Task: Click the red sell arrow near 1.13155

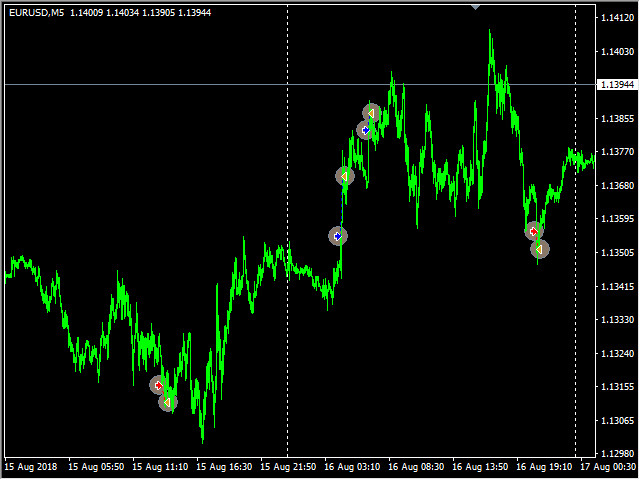Action: (x=158, y=385)
